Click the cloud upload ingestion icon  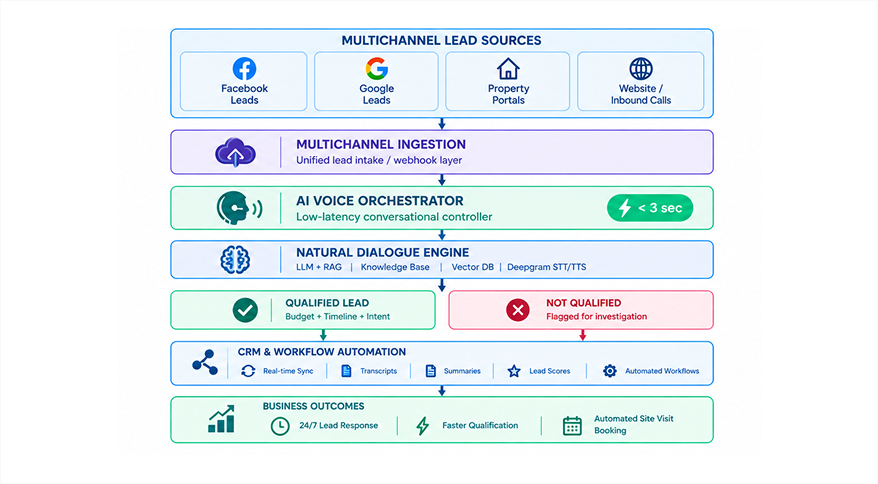(235, 152)
